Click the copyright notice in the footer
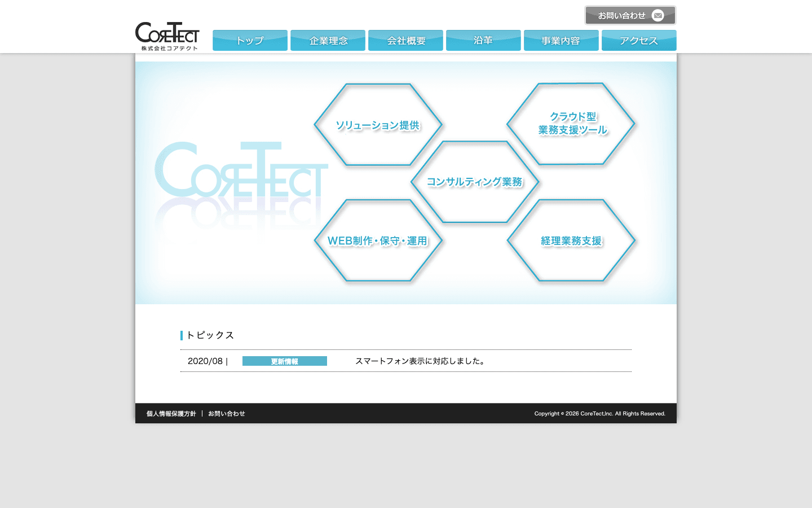 [600, 414]
